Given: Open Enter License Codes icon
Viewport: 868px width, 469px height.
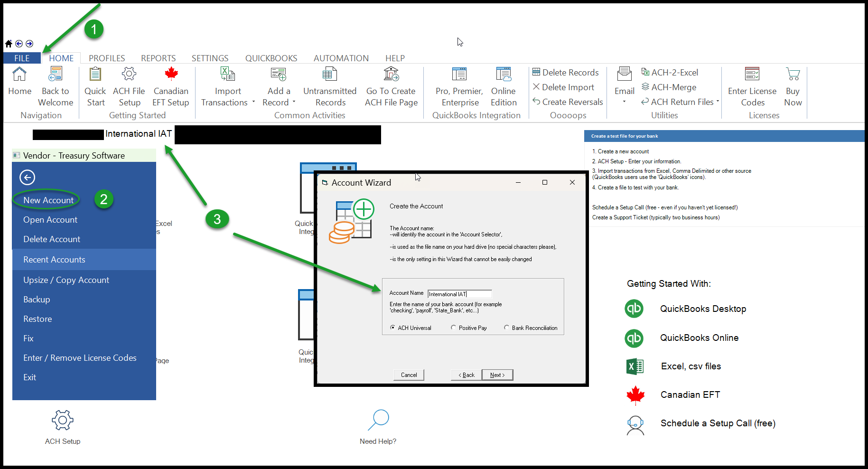Looking at the screenshot, I should coord(752,75).
